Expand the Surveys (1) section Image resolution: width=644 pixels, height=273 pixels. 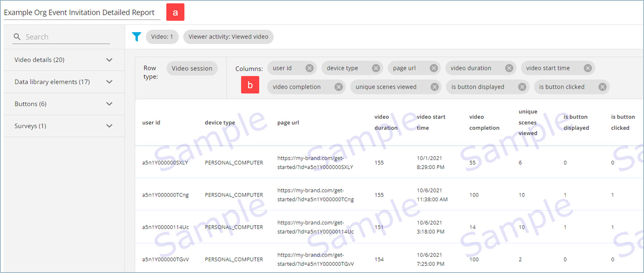(64, 126)
